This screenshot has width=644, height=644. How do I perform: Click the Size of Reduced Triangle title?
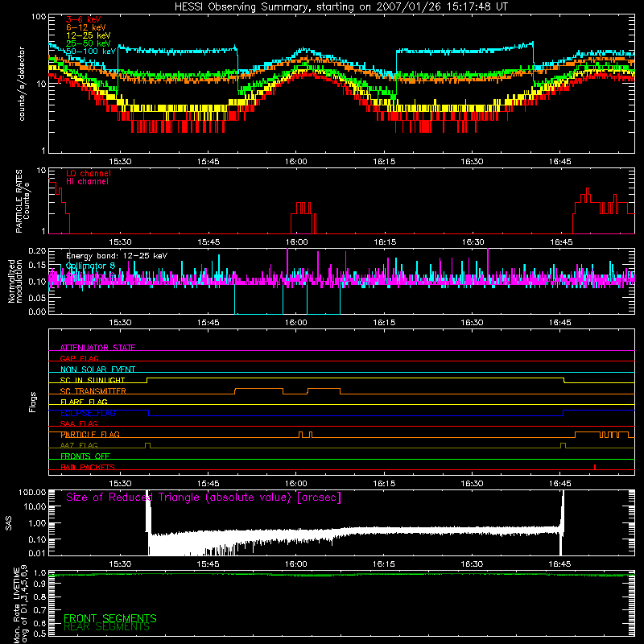pyautogui.click(x=204, y=497)
